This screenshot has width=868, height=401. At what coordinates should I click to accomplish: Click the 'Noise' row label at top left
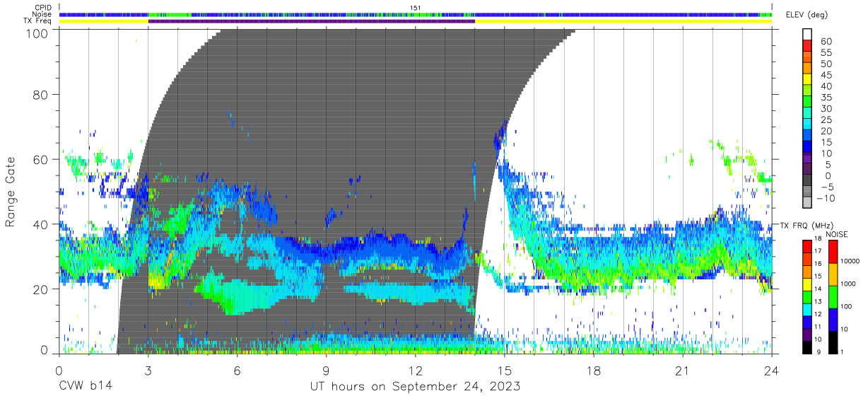[x=42, y=14]
